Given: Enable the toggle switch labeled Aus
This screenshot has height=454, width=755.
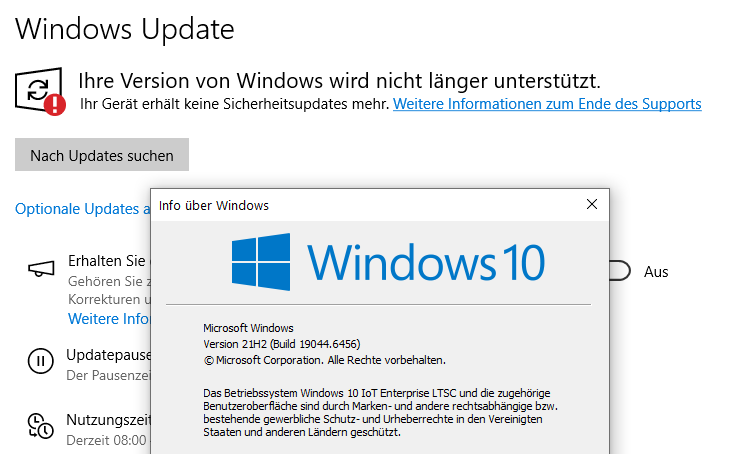Looking at the screenshot, I should tap(618, 271).
